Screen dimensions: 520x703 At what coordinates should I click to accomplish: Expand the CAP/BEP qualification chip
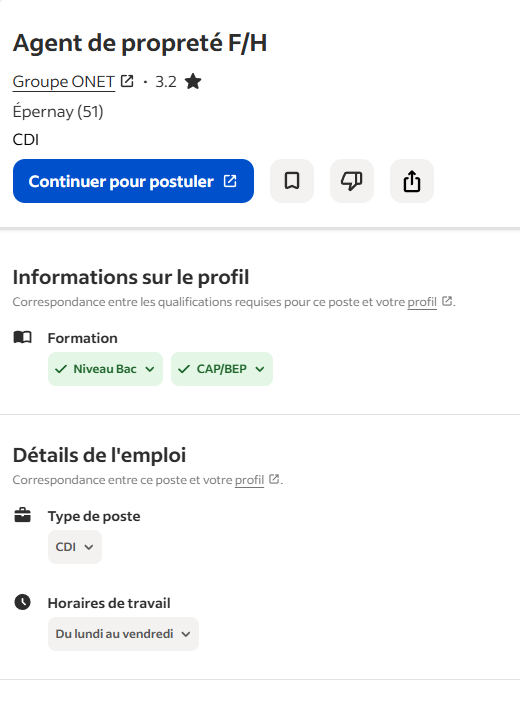pos(222,369)
